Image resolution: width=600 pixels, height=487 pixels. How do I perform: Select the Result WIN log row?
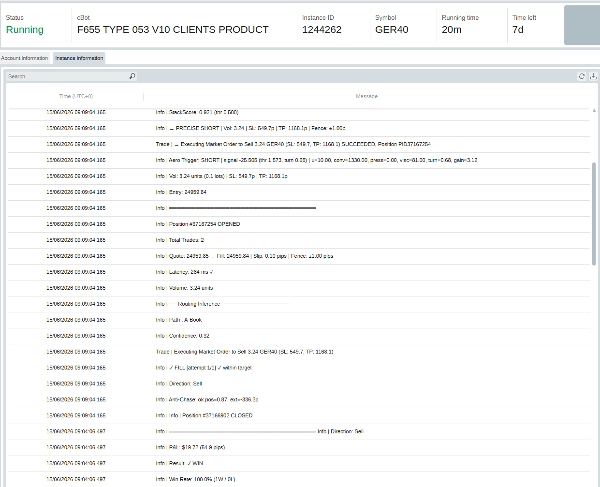(x=299, y=463)
